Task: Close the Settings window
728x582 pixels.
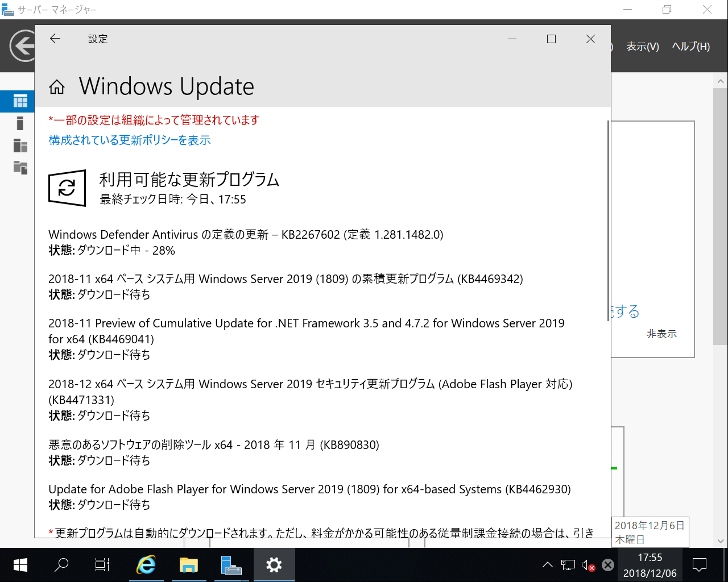Action: click(590, 39)
